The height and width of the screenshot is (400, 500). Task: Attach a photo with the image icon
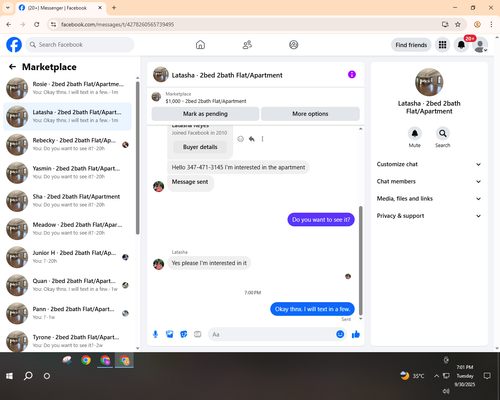pyautogui.click(x=170, y=334)
